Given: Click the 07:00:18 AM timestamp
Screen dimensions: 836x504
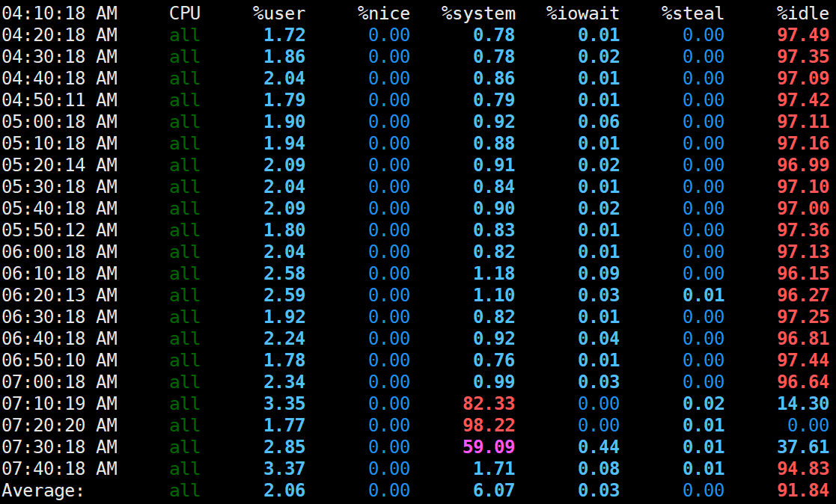Looking at the screenshot, I should [60, 382].
